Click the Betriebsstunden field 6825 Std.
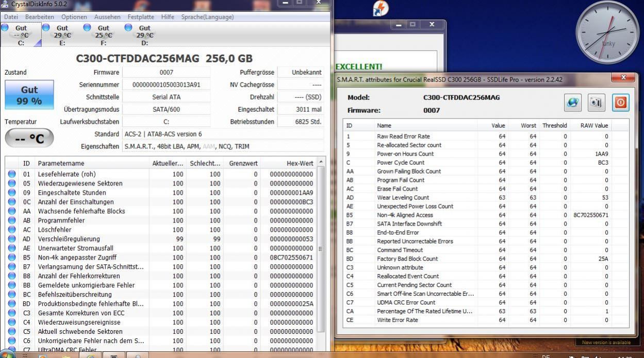This screenshot has width=644, height=358. click(301, 122)
